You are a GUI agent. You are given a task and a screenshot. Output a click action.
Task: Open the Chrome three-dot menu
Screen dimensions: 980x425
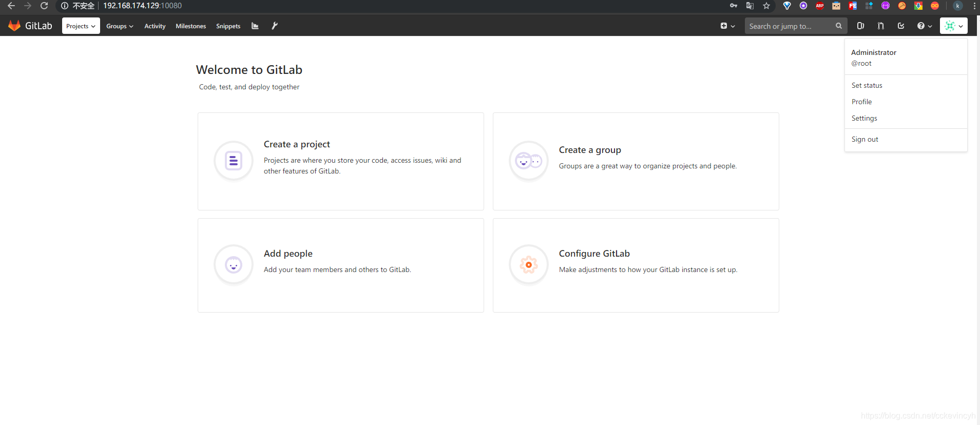(x=974, y=6)
